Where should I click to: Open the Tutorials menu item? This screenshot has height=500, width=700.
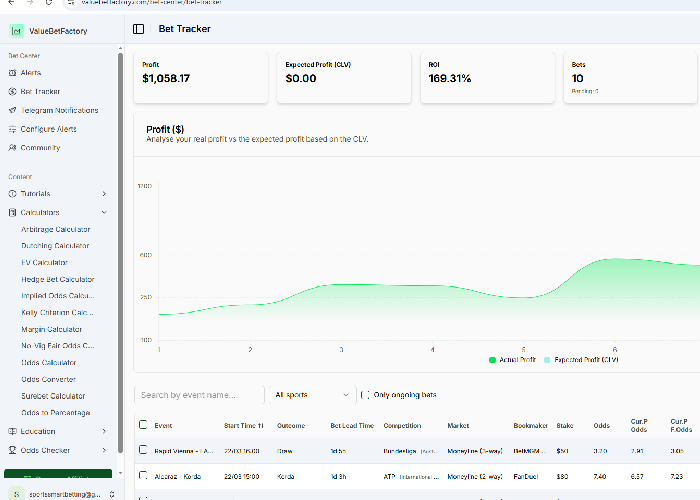(x=35, y=194)
